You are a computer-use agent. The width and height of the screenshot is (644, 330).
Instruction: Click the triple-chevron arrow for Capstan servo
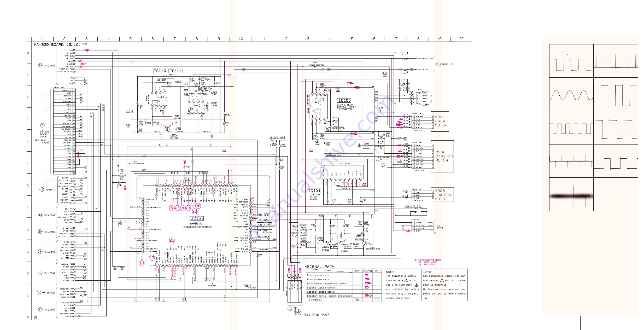368,296
